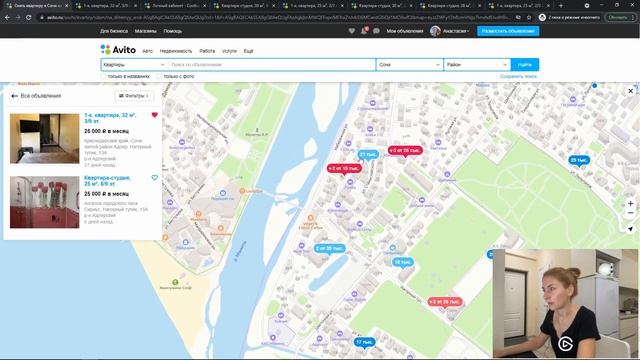The image size is (640, 360).
Task: Select the 21 тыс. map price marker
Action: click(368, 155)
